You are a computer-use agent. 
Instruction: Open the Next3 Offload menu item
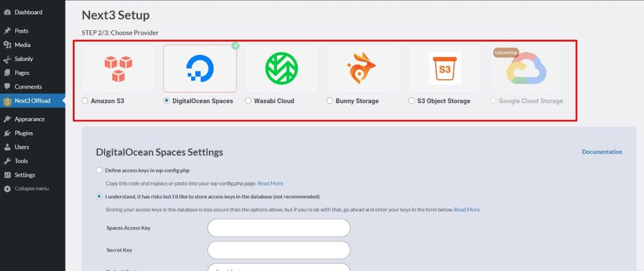point(33,101)
